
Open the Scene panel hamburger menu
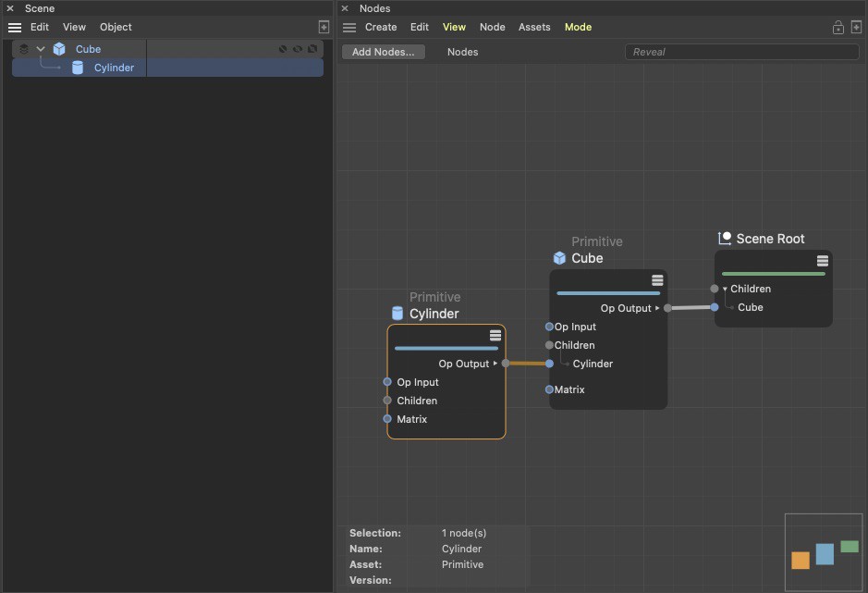[15, 27]
